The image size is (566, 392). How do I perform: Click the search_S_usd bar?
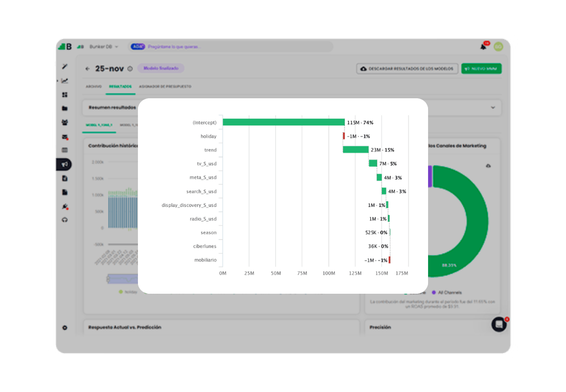(x=383, y=191)
